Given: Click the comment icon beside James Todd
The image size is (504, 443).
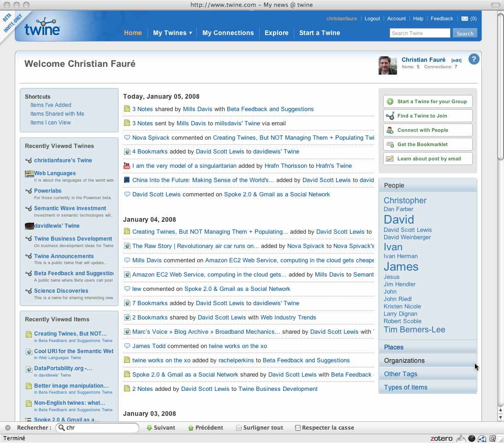Looking at the screenshot, I should (x=127, y=346).
